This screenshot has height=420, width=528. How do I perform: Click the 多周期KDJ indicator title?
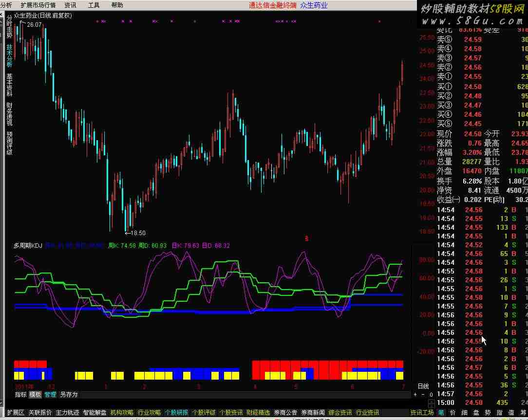click(28, 246)
